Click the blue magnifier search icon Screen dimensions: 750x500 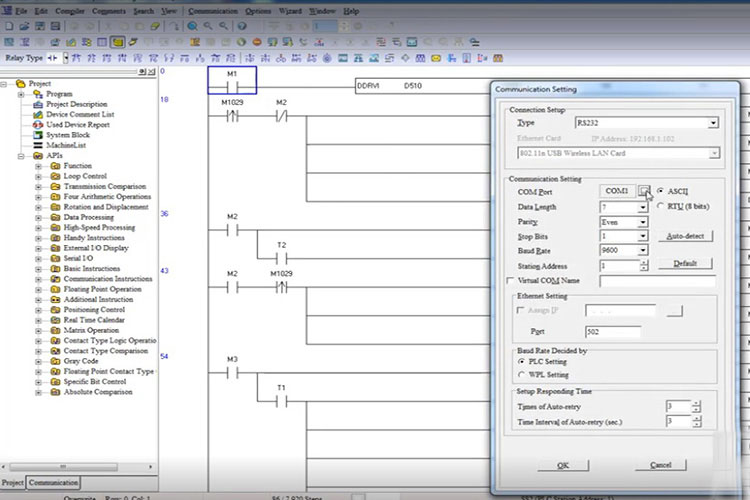click(192, 26)
